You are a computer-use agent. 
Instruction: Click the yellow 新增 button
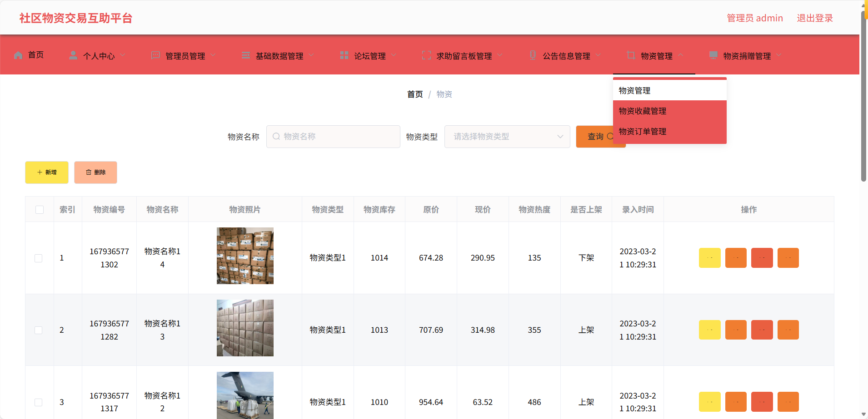click(47, 173)
